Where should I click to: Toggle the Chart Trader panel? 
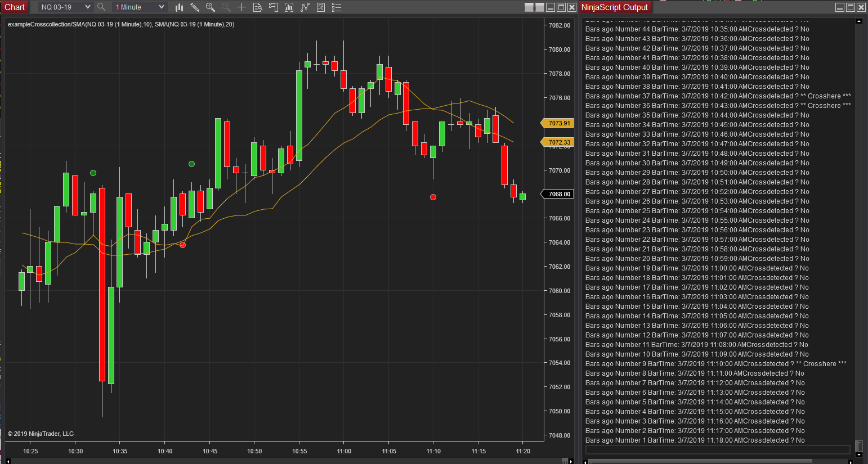point(274,7)
